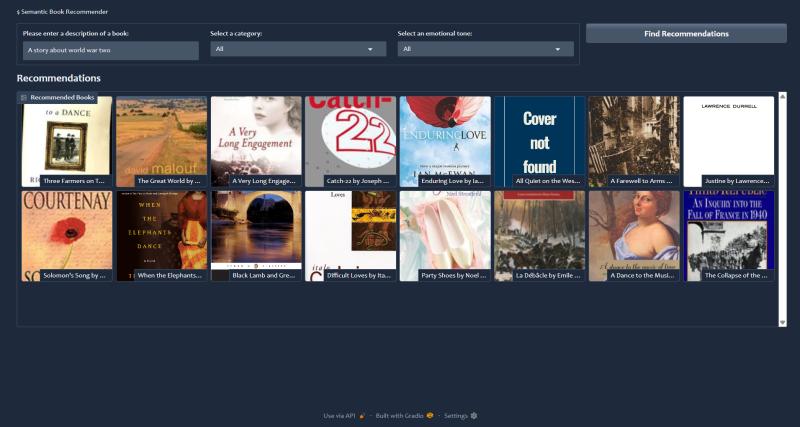Click the Use via API link
800x427 pixels.
point(344,416)
